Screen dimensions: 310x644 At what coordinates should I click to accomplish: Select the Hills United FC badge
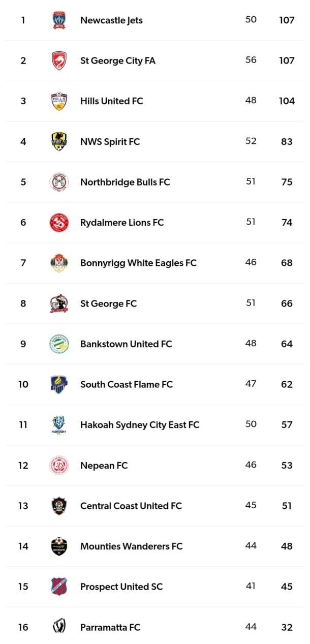point(59,101)
